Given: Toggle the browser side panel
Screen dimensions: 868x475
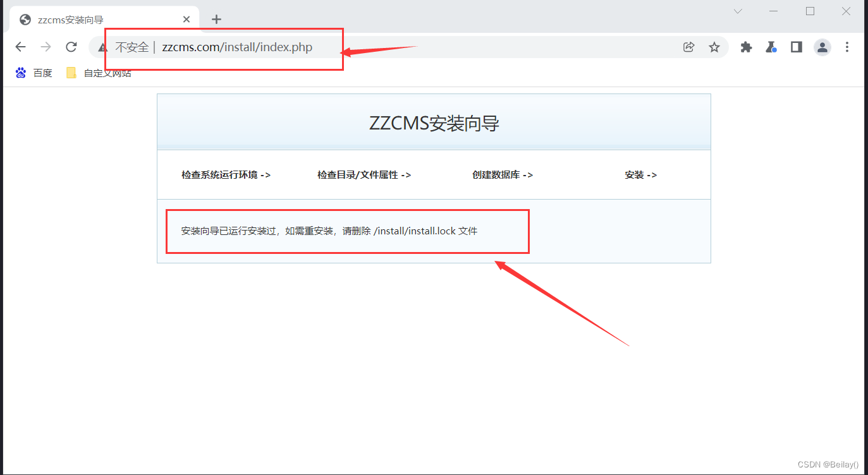Looking at the screenshot, I should tap(797, 47).
